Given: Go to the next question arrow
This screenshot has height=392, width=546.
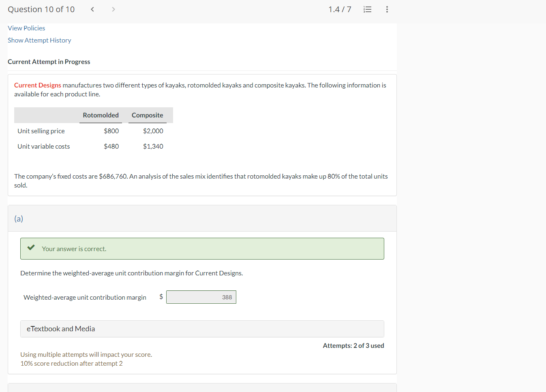Looking at the screenshot, I should coord(113,9).
